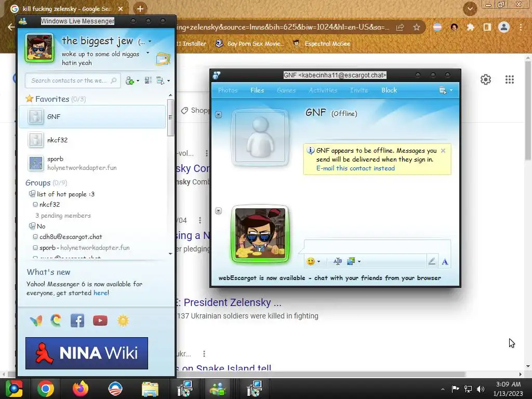Click the Photos tab in the chat window
The height and width of the screenshot is (399, 532).
[228, 90]
